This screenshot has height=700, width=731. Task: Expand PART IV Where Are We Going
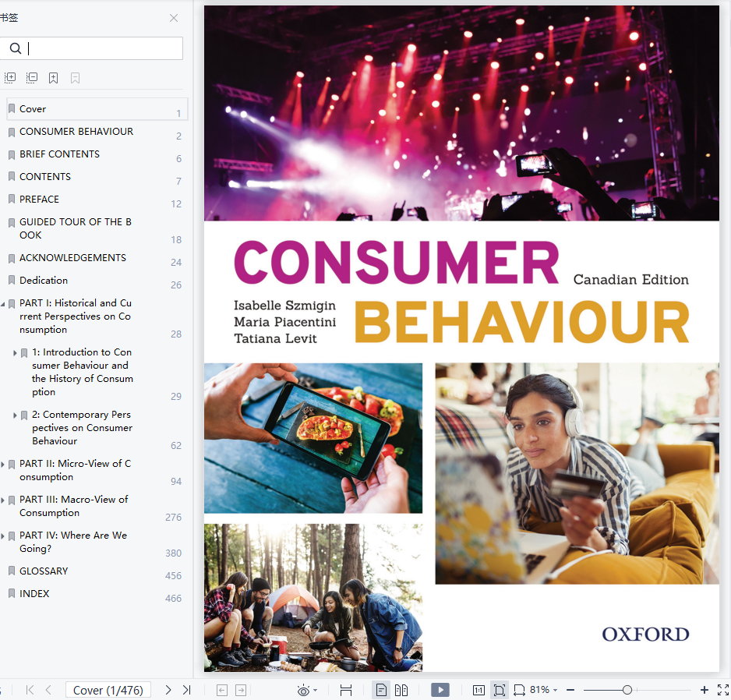(3, 536)
